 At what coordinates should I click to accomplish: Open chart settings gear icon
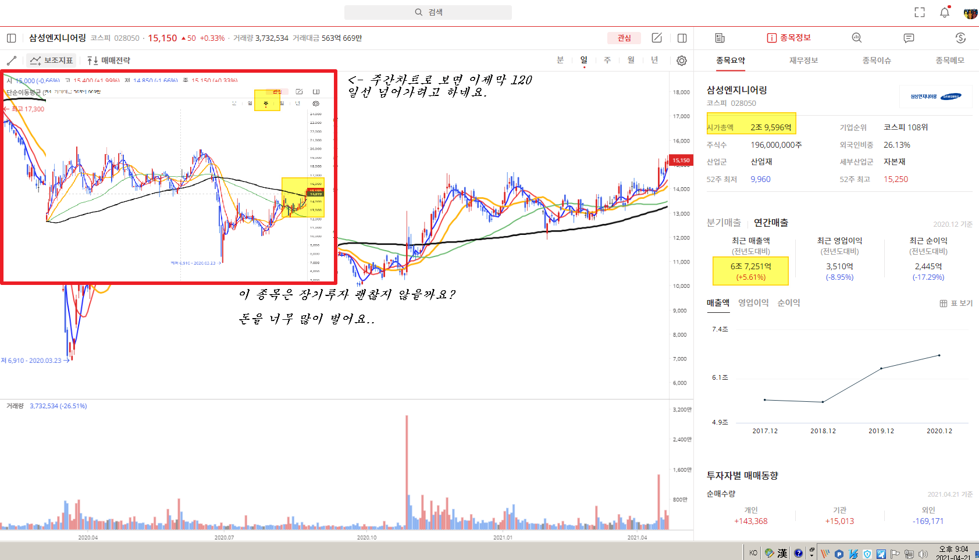(682, 60)
